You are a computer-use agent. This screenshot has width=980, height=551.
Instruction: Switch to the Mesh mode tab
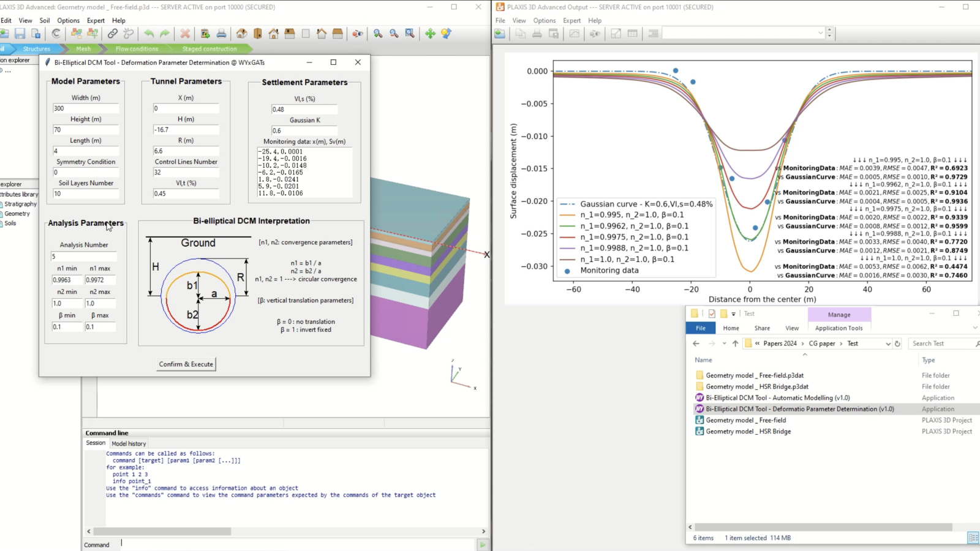pyautogui.click(x=83, y=49)
